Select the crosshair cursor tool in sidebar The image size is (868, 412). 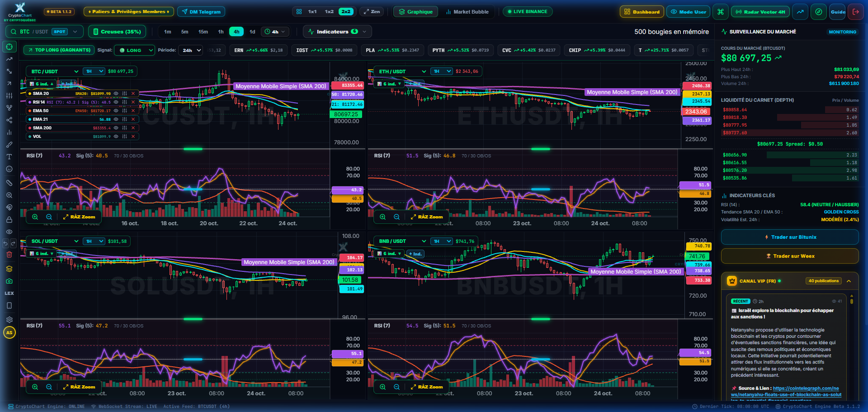(9, 47)
